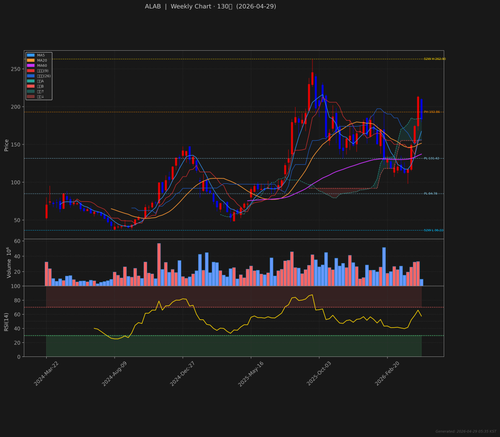Click the 2024-Aug-09 date label
Image resolution: width=500 pixels, height=437 pixels.
(x=114, y=374)
